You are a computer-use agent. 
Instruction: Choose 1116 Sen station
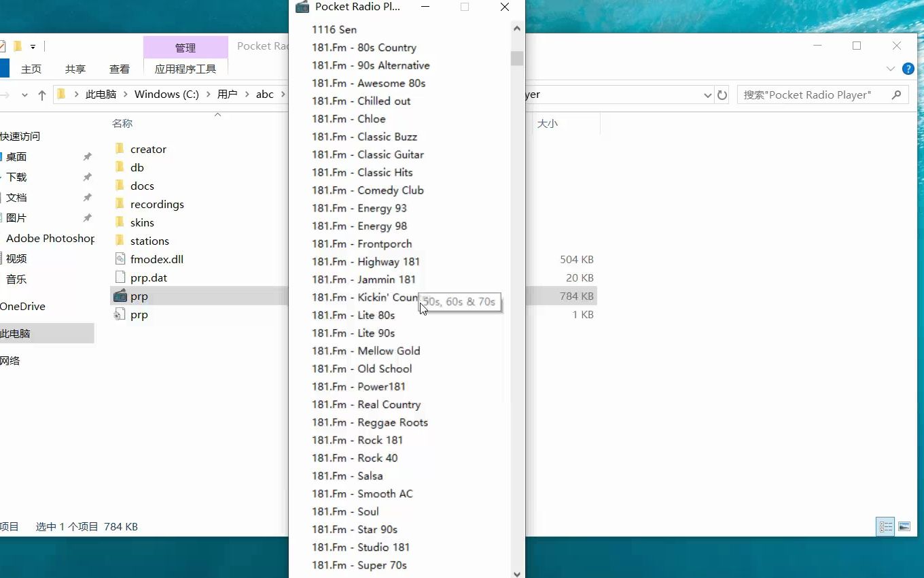334,29
